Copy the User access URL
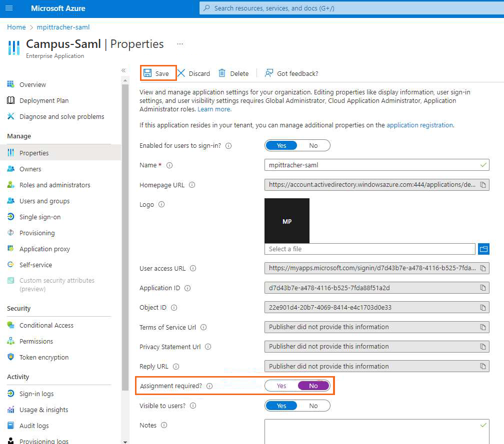 (x=483, y=268)
